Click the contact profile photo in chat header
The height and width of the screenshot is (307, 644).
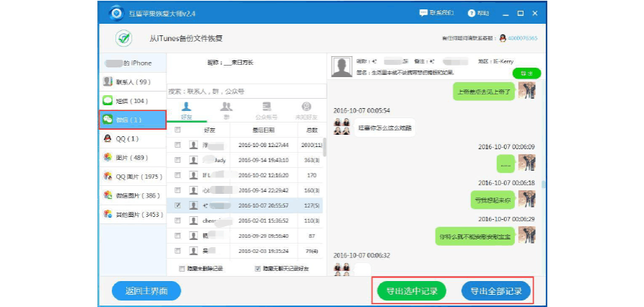(x=342, y=67)
